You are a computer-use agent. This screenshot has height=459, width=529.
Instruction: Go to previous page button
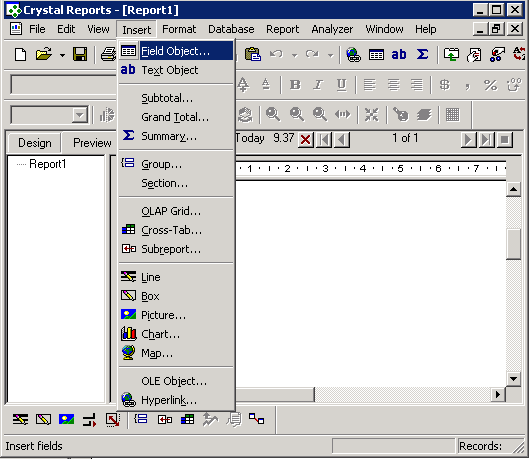(x=342, y=139)
